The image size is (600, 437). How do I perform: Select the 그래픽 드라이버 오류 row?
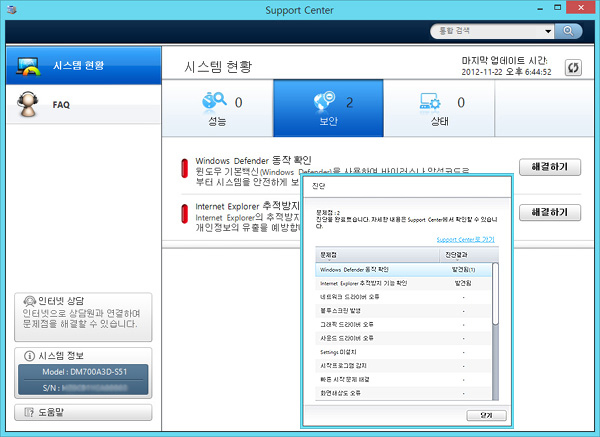(403, 324)
